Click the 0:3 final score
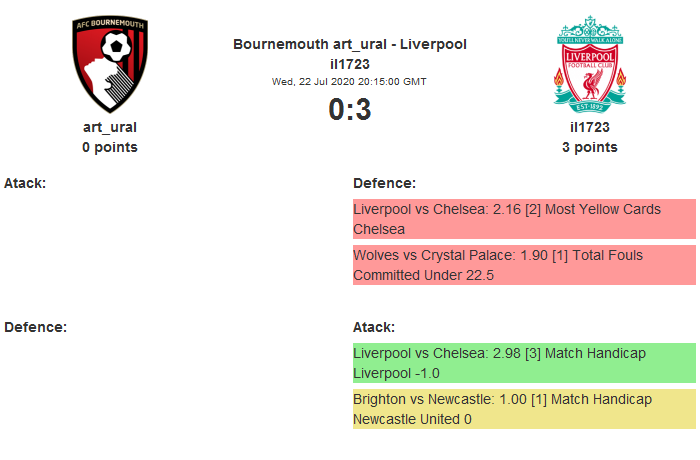Screen dimensions: 700x460 (350, 109)
